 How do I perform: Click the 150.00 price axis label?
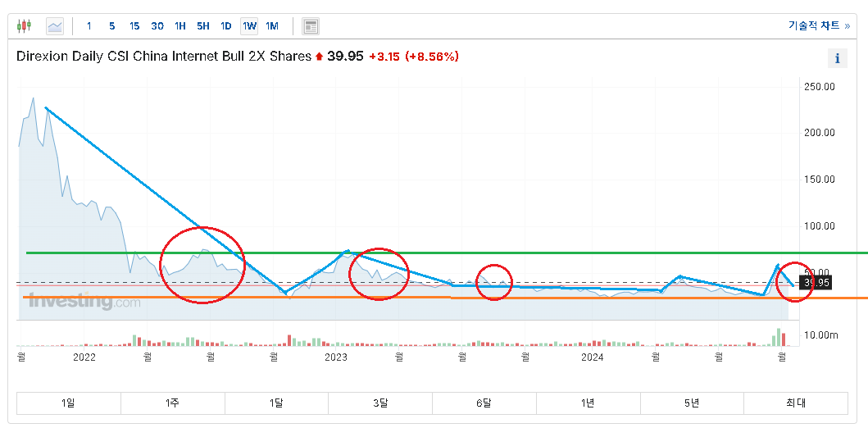pyautogui.click(x=820, y=180)
